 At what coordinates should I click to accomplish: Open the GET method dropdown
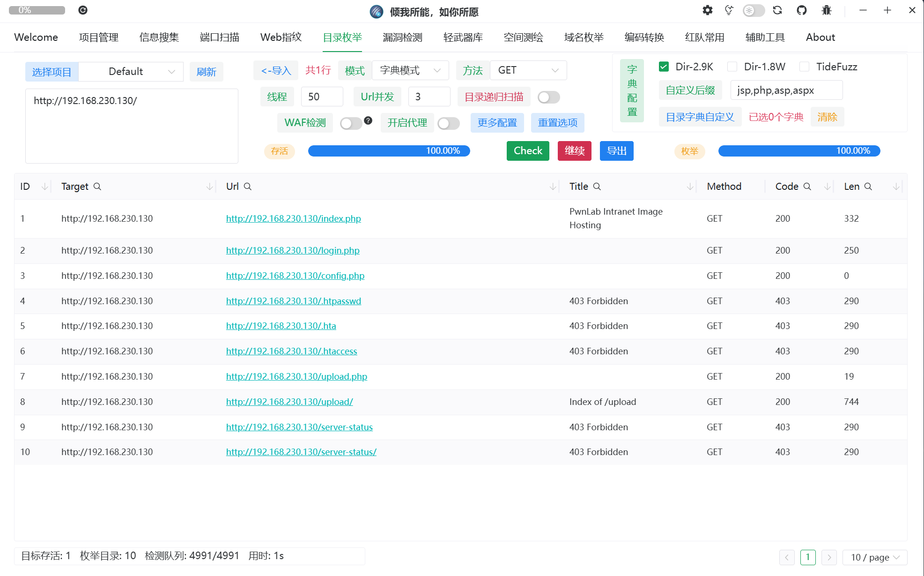[528, 70]
